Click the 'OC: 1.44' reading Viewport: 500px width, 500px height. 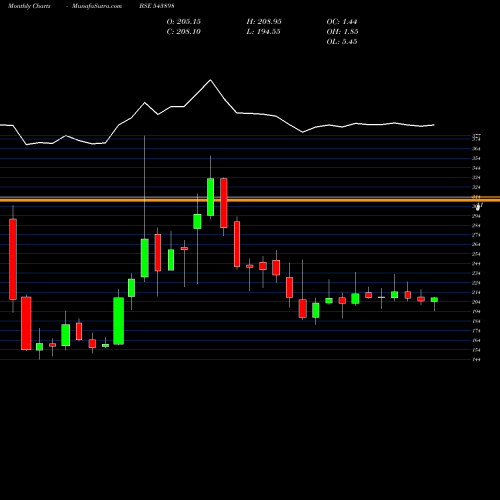[342, 22]
